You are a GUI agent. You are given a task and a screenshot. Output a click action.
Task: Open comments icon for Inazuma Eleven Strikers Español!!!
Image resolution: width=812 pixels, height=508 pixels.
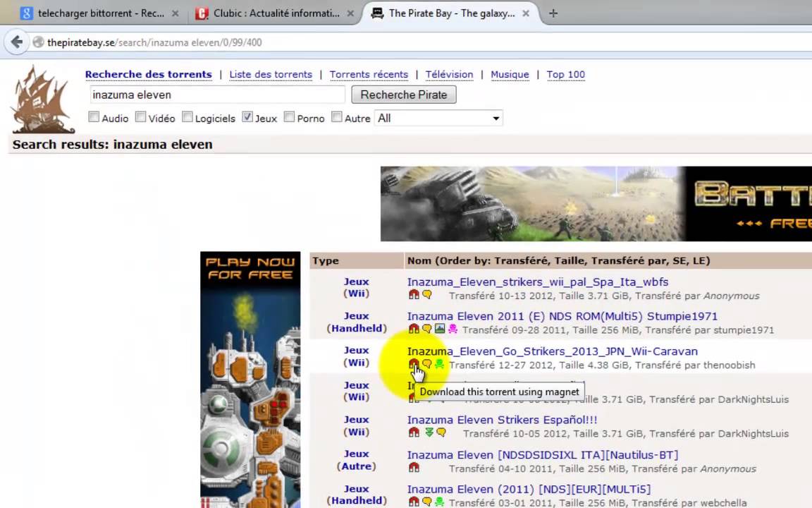click(x=441, y=433)
